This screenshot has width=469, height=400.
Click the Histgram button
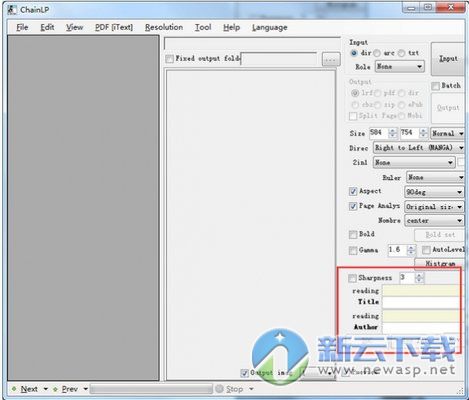(x=440, y=263)
